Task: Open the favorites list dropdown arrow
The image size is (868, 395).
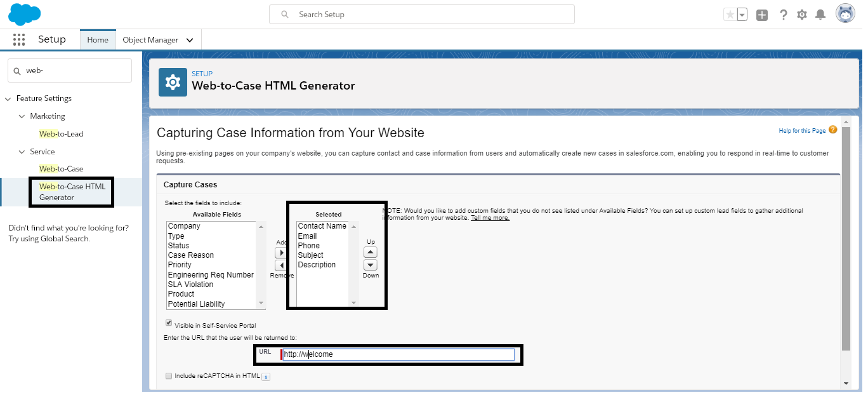Action: coord(742,15)
